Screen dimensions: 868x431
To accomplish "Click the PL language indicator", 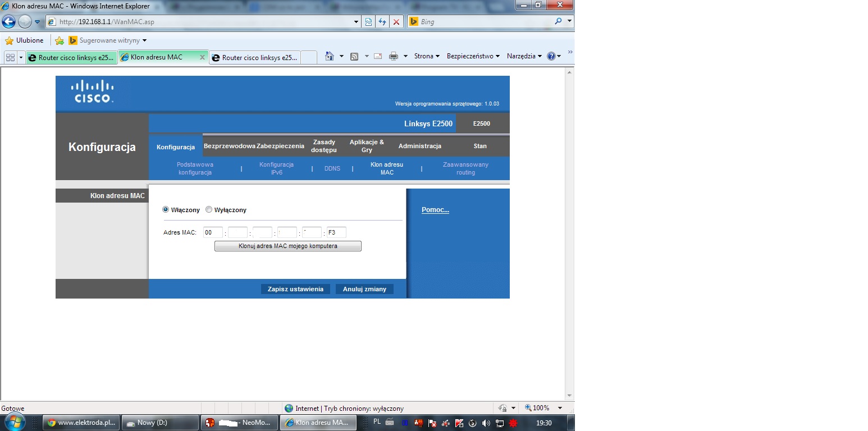I will [377, 421].
